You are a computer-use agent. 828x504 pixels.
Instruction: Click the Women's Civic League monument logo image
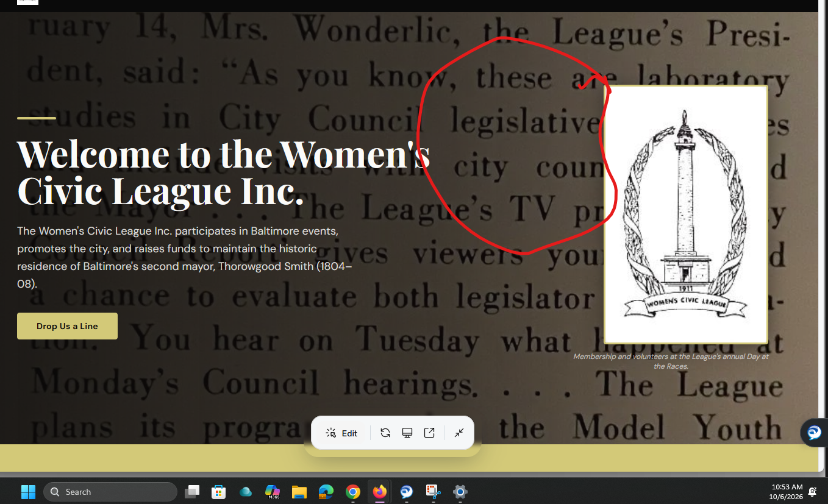686,215
